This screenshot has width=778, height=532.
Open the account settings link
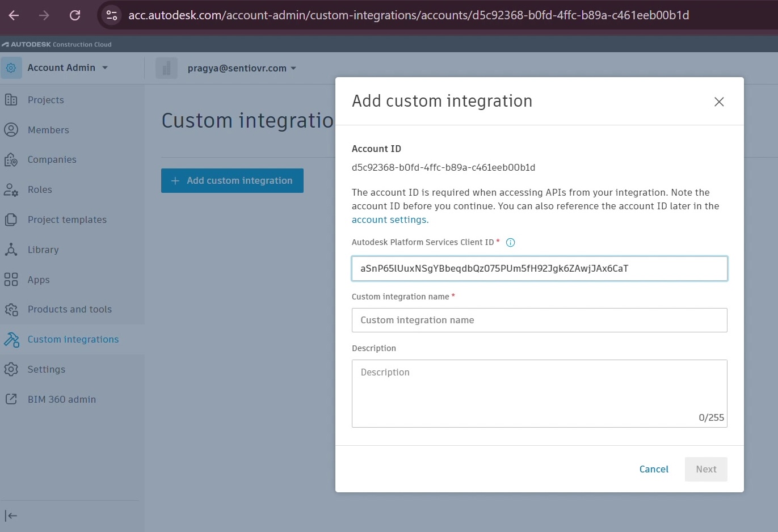coord(390,220)
